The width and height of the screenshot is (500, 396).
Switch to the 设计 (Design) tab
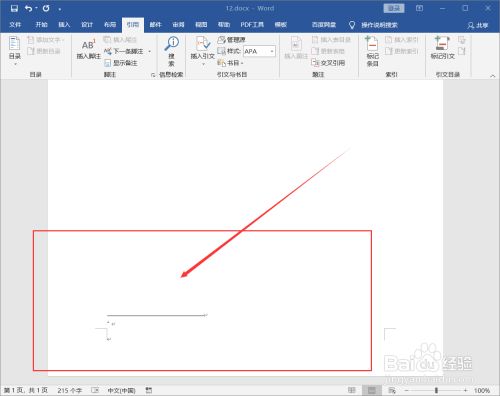point(87,25)
